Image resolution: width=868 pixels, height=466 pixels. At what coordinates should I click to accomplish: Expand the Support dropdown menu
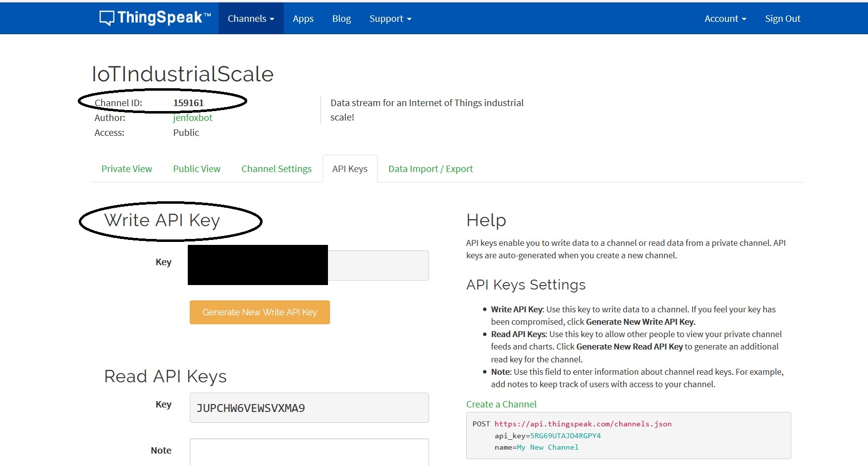pos(390,18)
